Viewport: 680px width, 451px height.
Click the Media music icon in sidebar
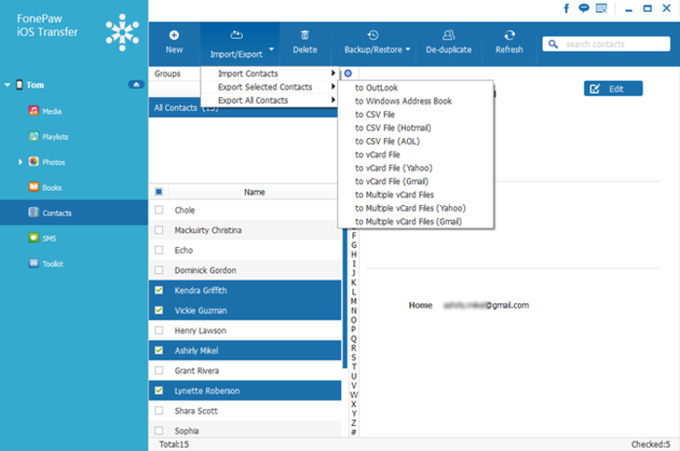[34, 111]
